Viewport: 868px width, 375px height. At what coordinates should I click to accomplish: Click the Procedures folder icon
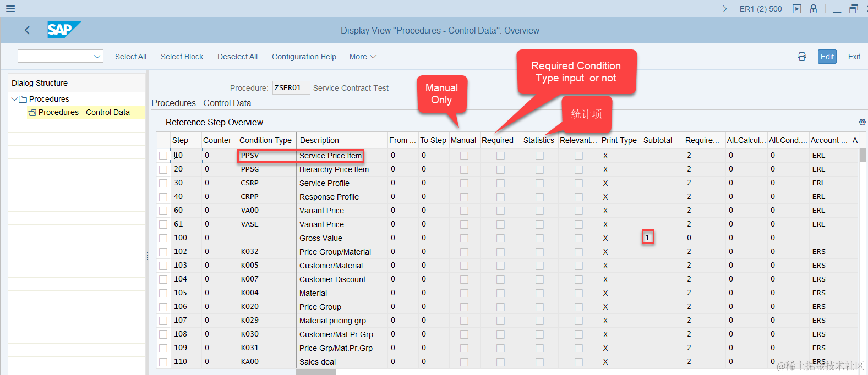click(x=23, y=99)
